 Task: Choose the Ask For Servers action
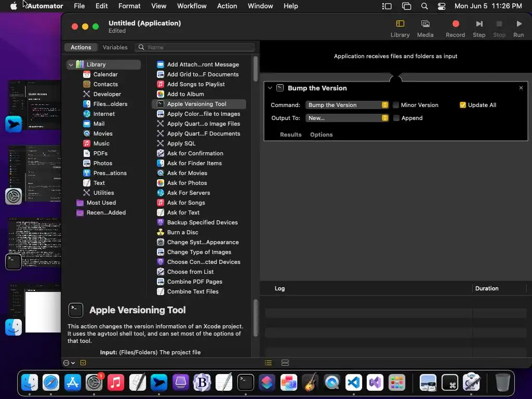click(188, 193)
